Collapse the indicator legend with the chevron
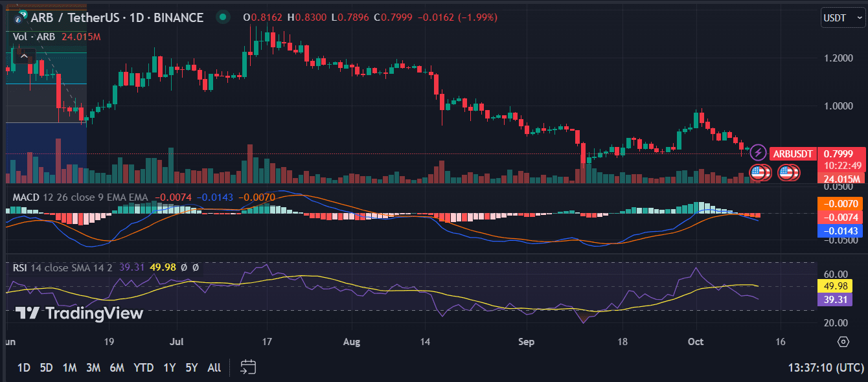This screenshot has width=868, height=382. 24,57
